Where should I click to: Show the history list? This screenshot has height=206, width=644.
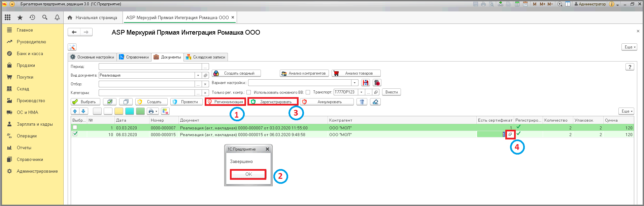coord(32,17)
